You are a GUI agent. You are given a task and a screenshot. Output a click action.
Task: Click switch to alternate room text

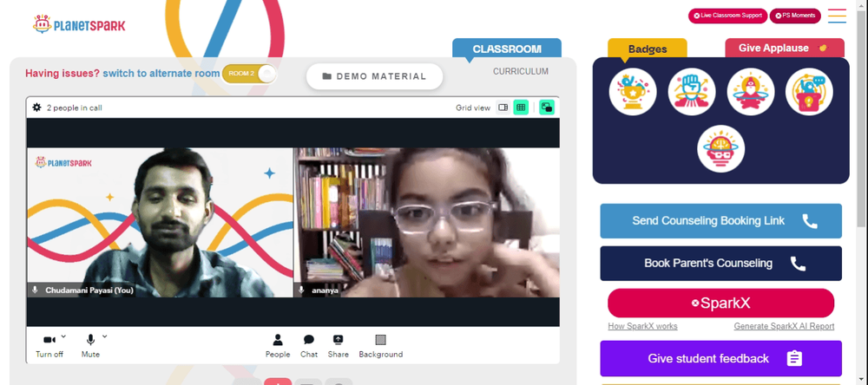161,74
